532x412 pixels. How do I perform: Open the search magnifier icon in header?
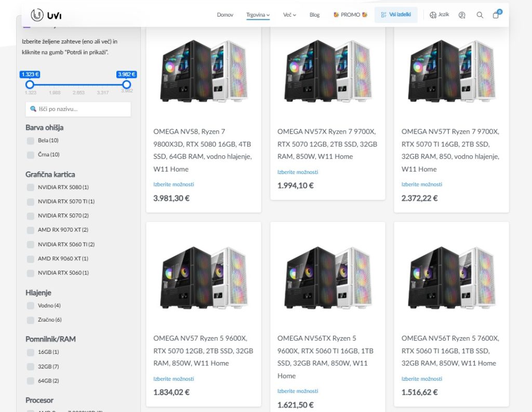[480, 15]
